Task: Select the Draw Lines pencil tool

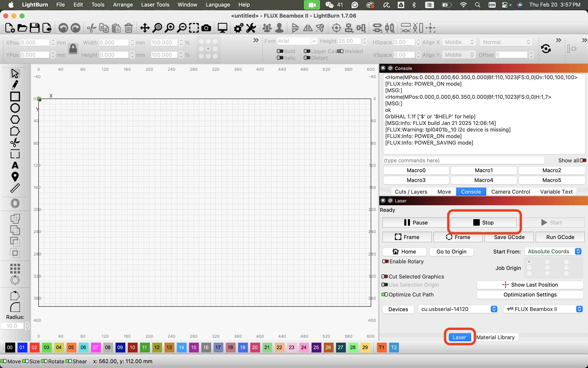Action: [x=15, y=85]
